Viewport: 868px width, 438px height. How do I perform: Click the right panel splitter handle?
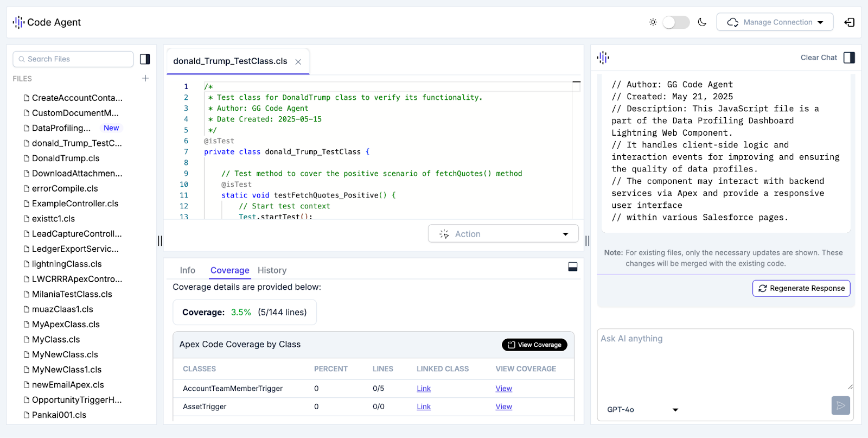(588, 240)
